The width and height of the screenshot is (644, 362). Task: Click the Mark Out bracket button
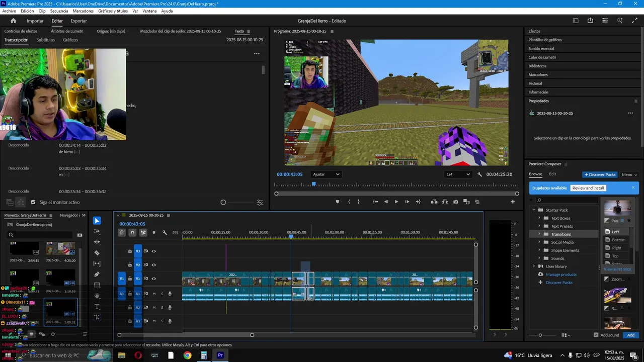click(359, 202)
